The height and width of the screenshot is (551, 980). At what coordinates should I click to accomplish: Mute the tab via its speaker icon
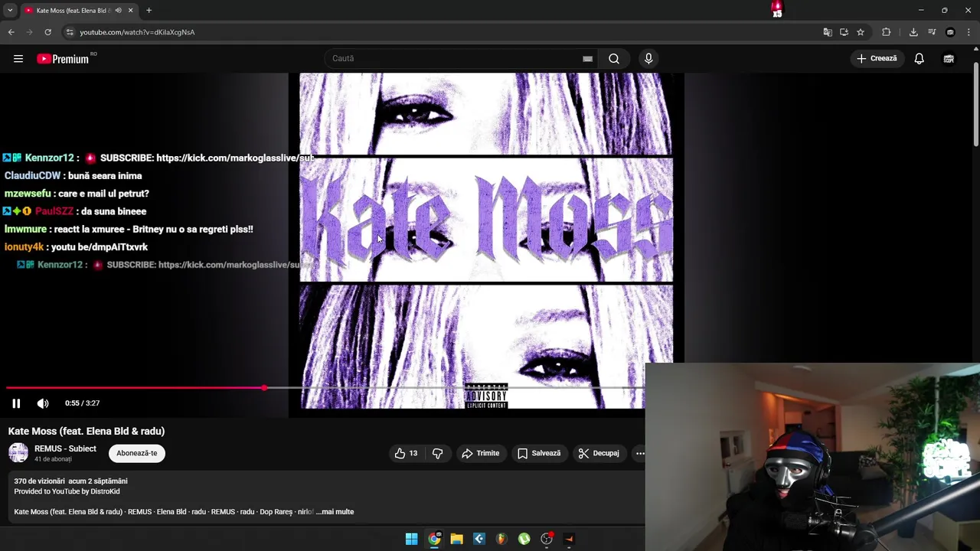(118, 11)
